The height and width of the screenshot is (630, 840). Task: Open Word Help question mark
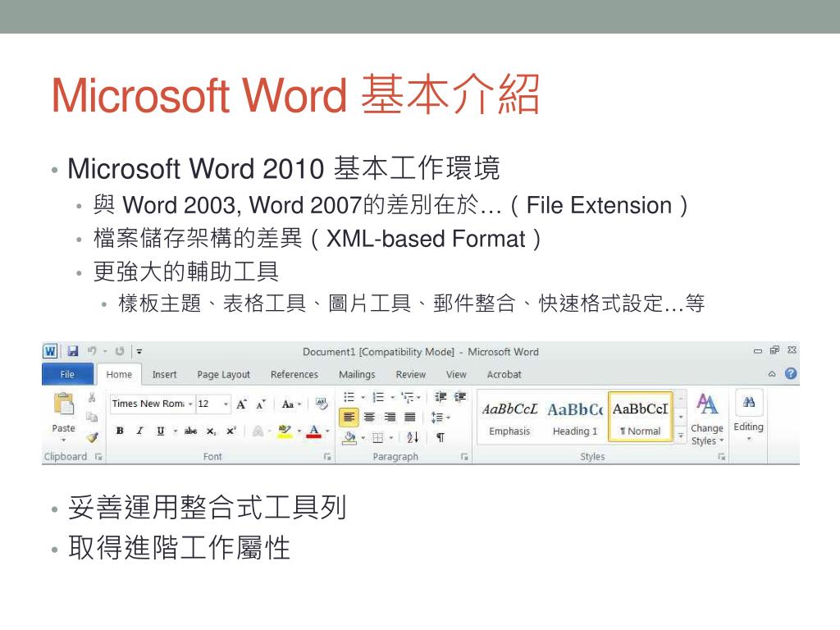(791, 373)
